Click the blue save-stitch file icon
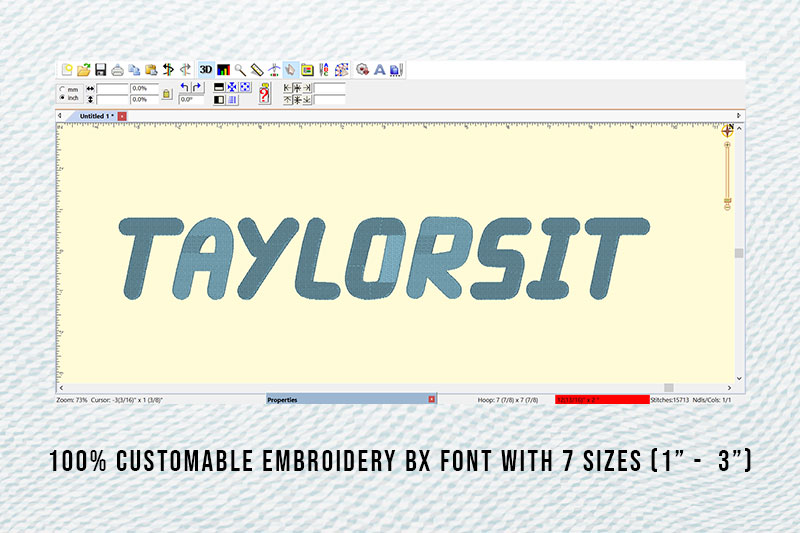Image resolution: width=800 pixels, height=533 pixels. tap(396, 70)
